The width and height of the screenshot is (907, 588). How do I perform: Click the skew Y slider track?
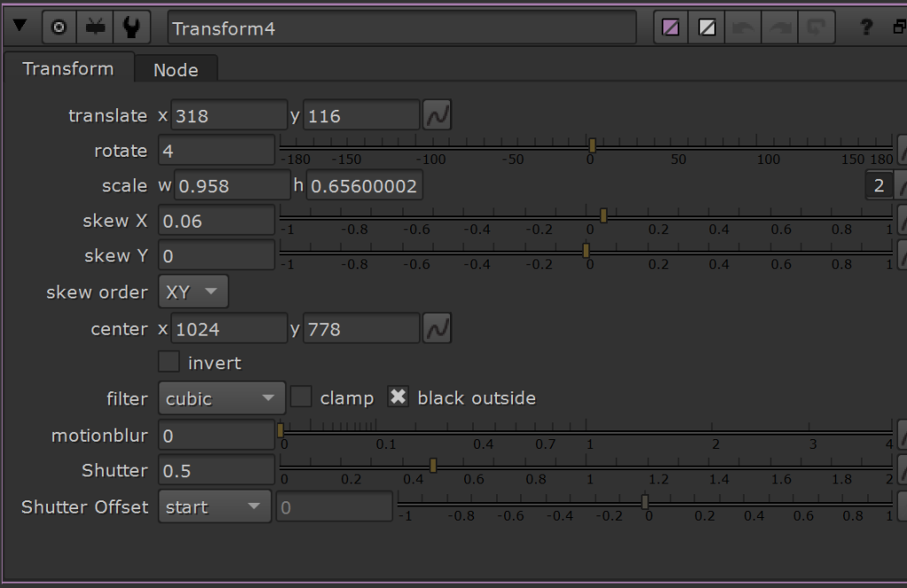[x=586, y=251]
